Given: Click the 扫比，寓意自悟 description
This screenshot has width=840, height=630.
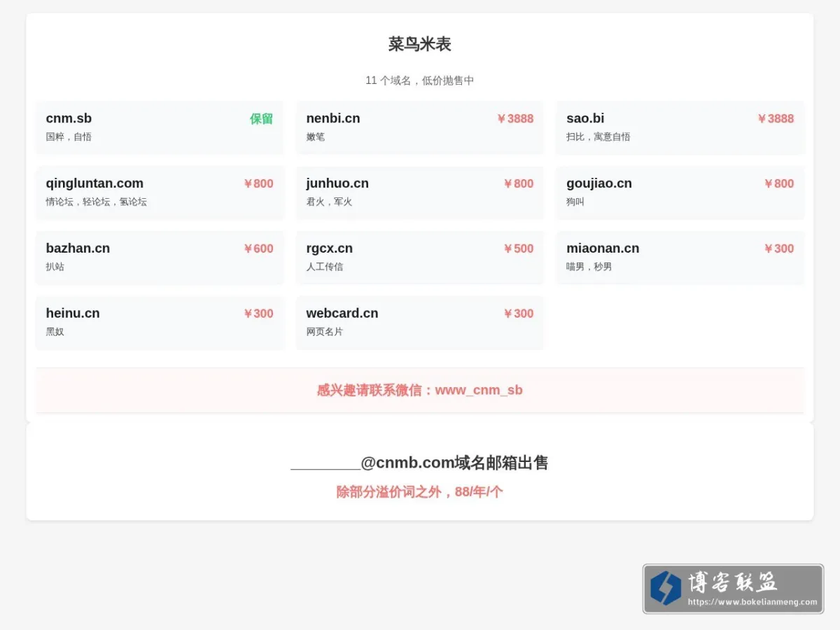Looking at the screenshot, I should point(598,136).
